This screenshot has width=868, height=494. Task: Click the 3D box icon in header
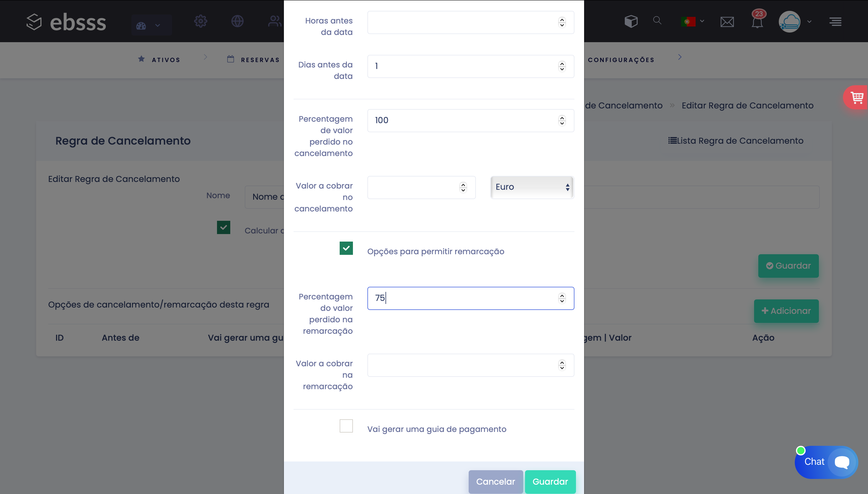coord(631,21)
